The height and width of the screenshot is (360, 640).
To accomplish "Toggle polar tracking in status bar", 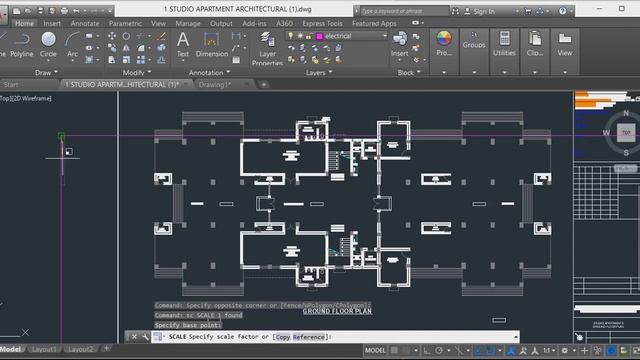I will pyautogui.click(x=439, y=351).
